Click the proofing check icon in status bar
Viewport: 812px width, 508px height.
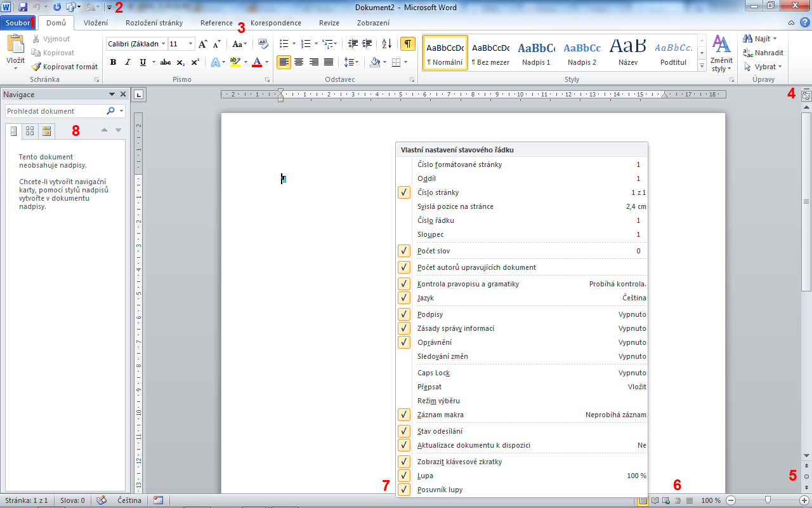point(101,500)
